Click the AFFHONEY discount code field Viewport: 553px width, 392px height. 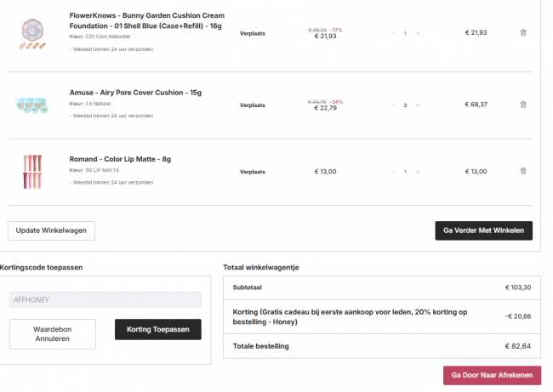(x=105, y=299)
